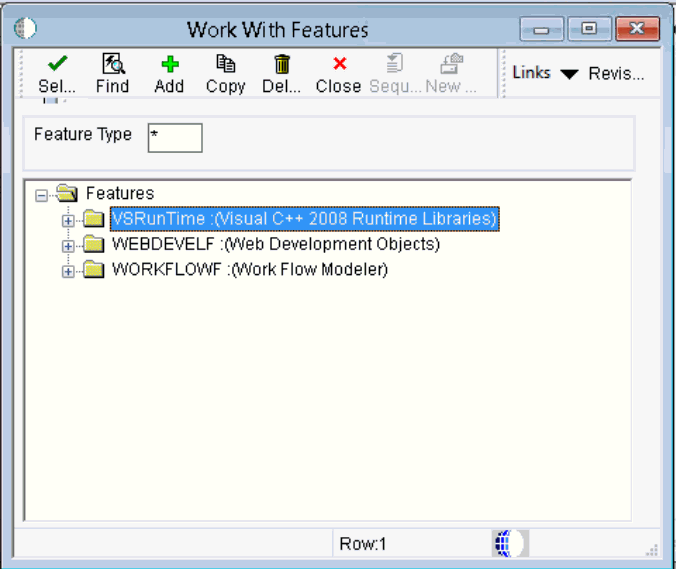This screenshot has height=569, width=676.
Task: Click the greyed-out New toolbar icon
Action: pyautogui.click(x=451, y=64)
